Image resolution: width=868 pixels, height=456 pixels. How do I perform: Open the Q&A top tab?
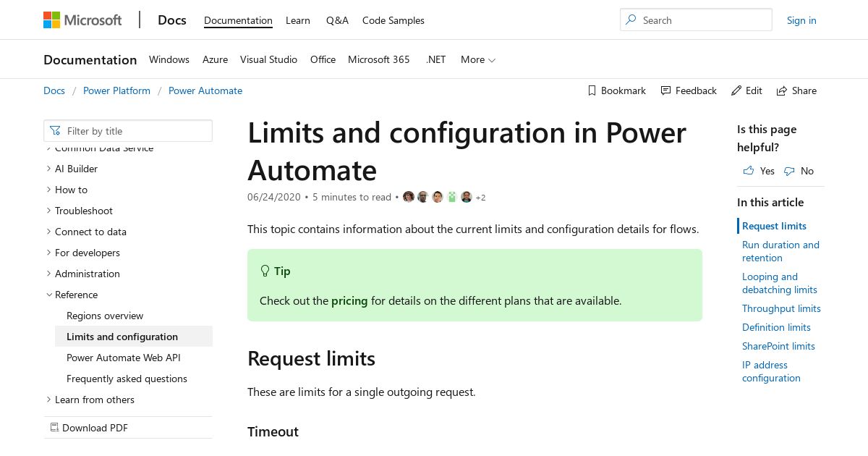coord(337,20)
